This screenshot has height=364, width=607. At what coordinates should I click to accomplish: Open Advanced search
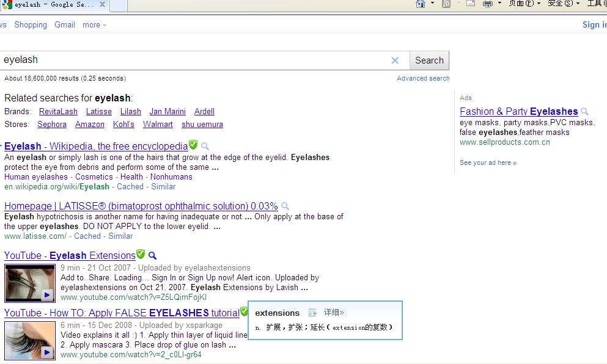(x=423, y=78)
